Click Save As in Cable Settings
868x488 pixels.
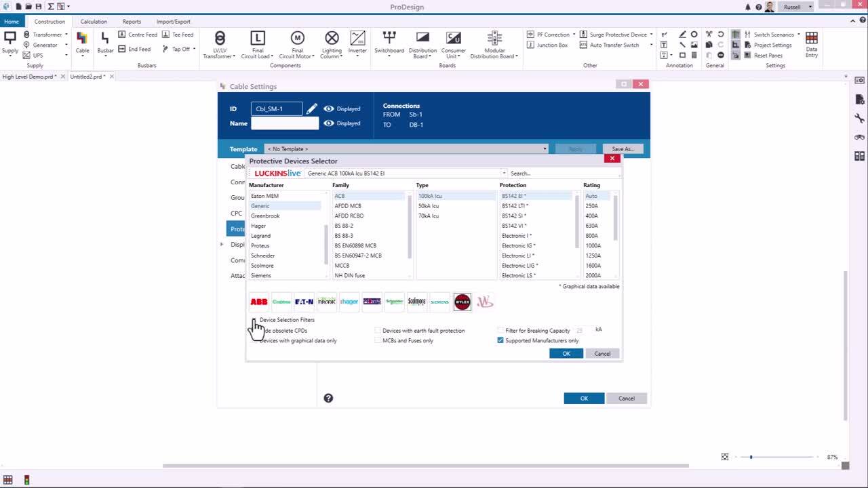(x=623, y=148)
